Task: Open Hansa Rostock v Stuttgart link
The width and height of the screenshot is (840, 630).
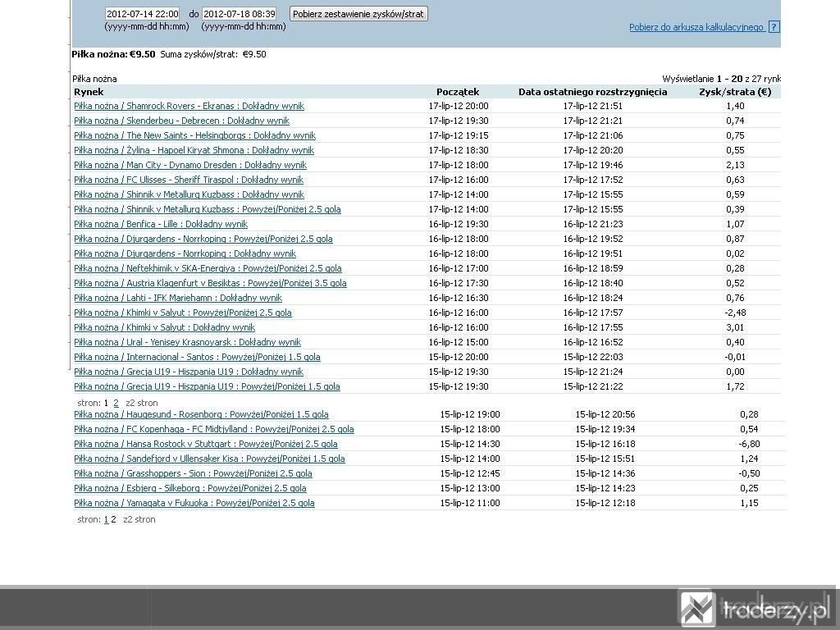Action: pos(206,444)
